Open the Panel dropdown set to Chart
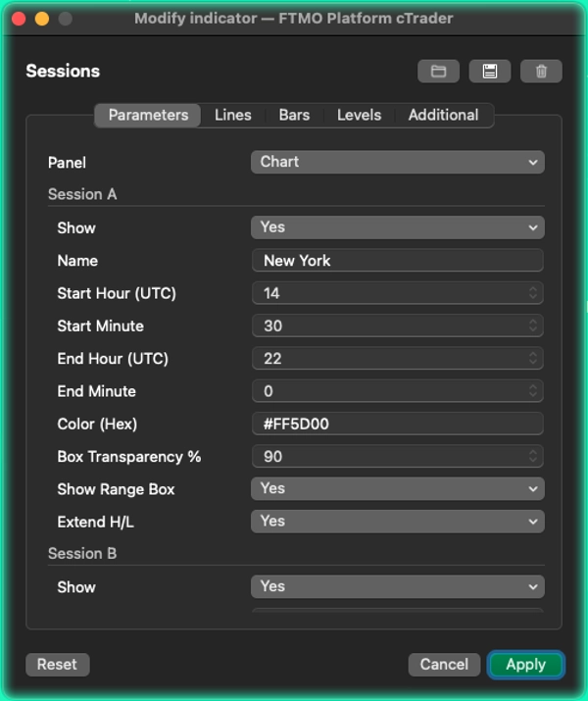 click(397, 162)
